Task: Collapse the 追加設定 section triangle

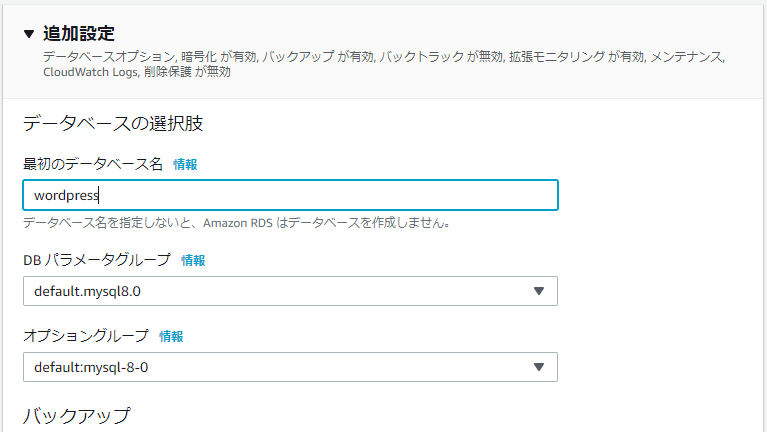Action: [x=29, y=34]
